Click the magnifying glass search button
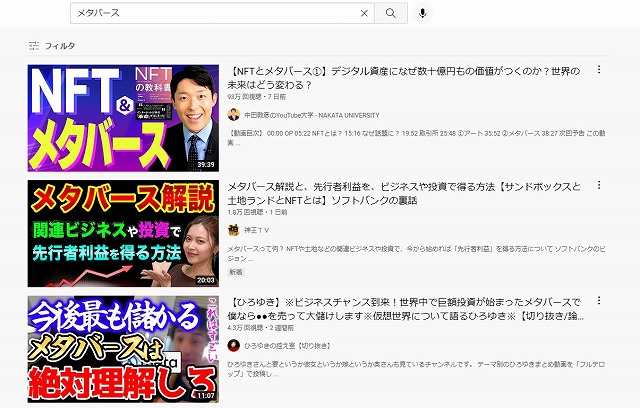This screenshot has height=408, width=640. pyautogui.click(x=391, y=13)
